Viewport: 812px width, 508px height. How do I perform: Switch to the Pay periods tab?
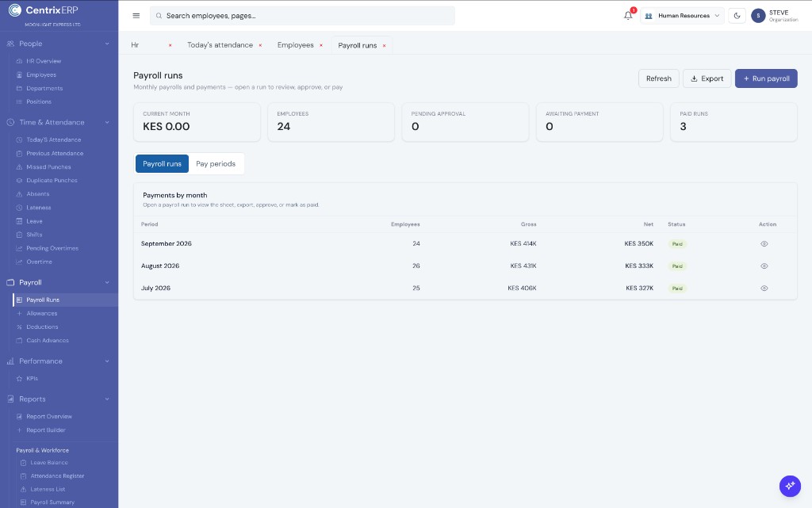click(216, 164)
